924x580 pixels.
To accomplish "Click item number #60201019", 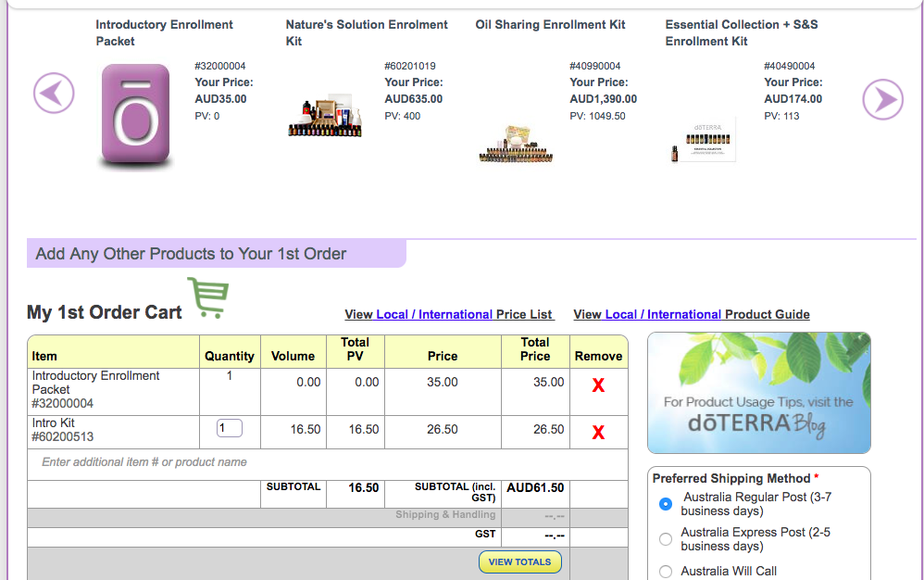I will (x=410, y=66).
